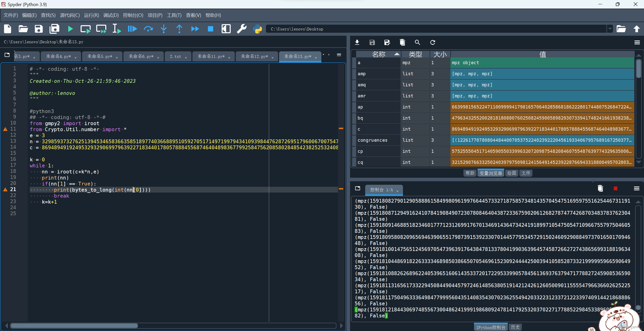Create a new file
The height and width of the screenshot is (331, 644).
pos(7,29)
